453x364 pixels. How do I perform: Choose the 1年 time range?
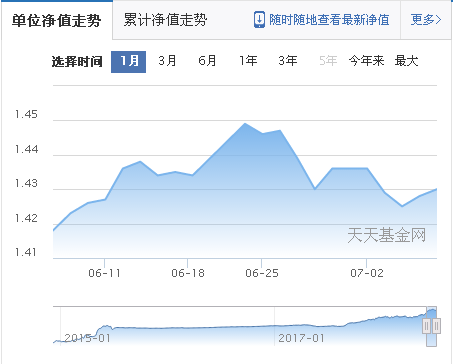point(248,61)
